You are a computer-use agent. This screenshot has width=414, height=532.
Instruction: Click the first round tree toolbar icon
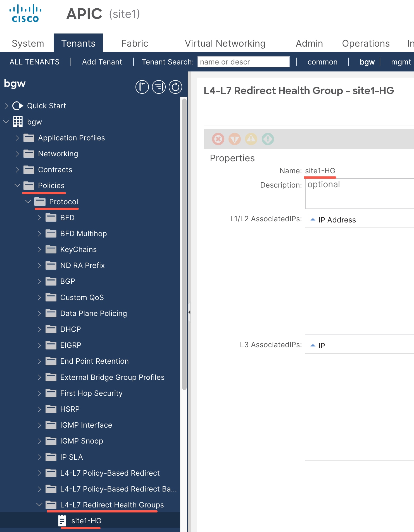point(142,87)
